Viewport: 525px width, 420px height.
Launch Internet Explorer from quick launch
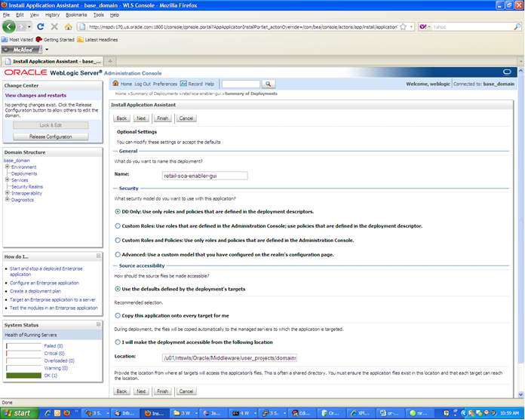coord(48,413)
